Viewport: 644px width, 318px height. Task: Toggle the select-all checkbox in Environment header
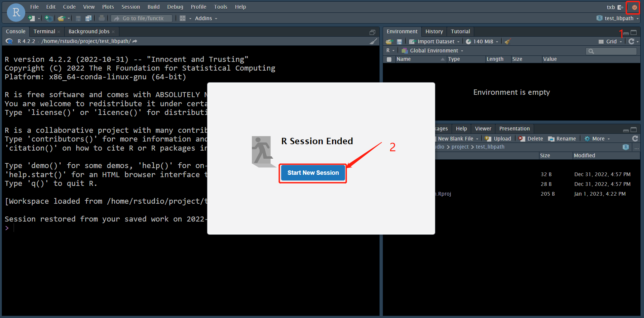tap(389, 59)
